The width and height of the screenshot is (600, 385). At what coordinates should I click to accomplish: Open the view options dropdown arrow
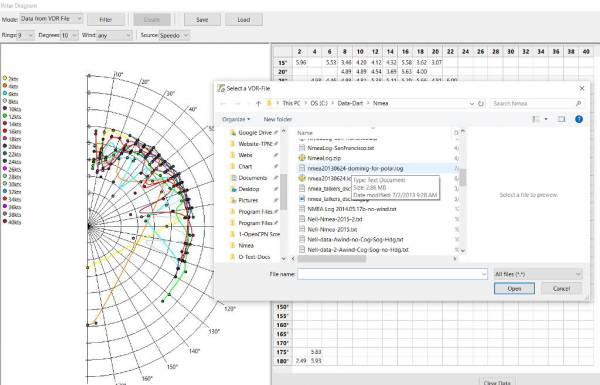click(x=546, y=119)
